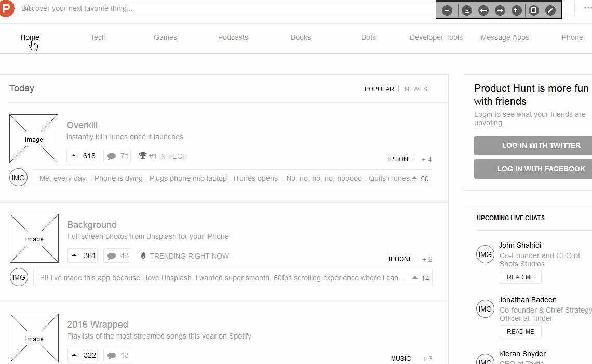The height and width of the screenshot is (364, 592).
Task: Open the Overkill product title
Action: coord(82,125)
